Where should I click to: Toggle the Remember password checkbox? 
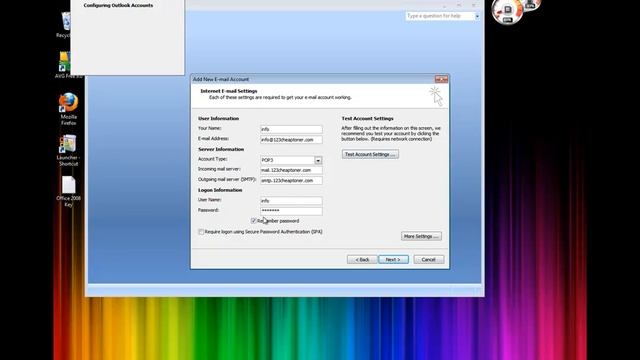(253, 221)
